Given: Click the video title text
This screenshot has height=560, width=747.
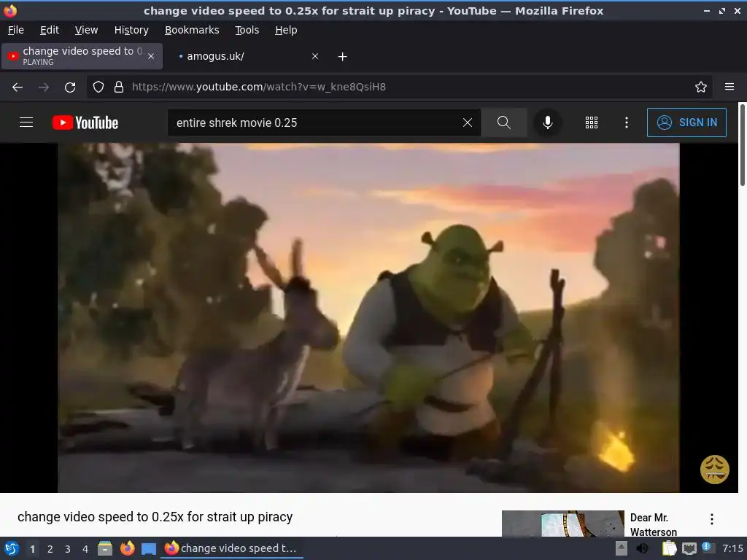Looking at the screenshot, I should (155, 517).
